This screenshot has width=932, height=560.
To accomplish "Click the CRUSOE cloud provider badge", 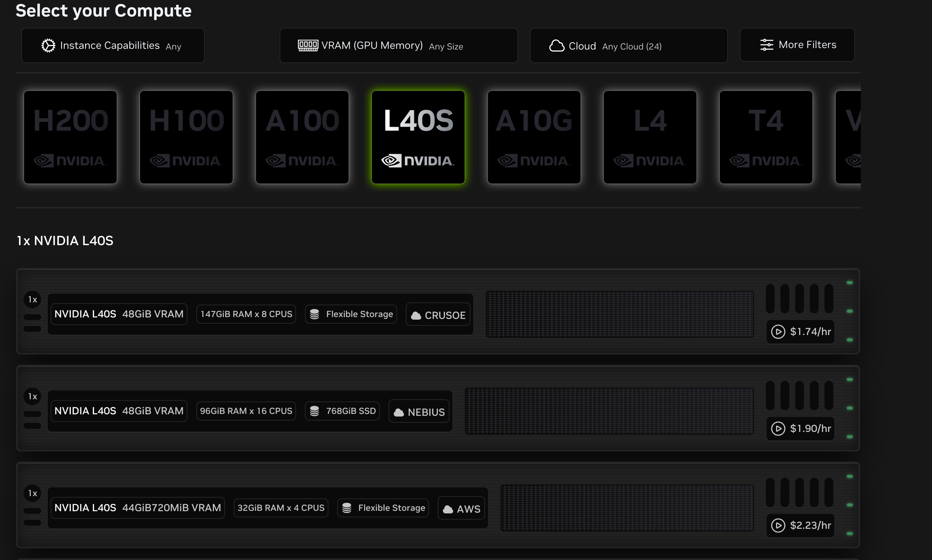I will coord(438,315).
